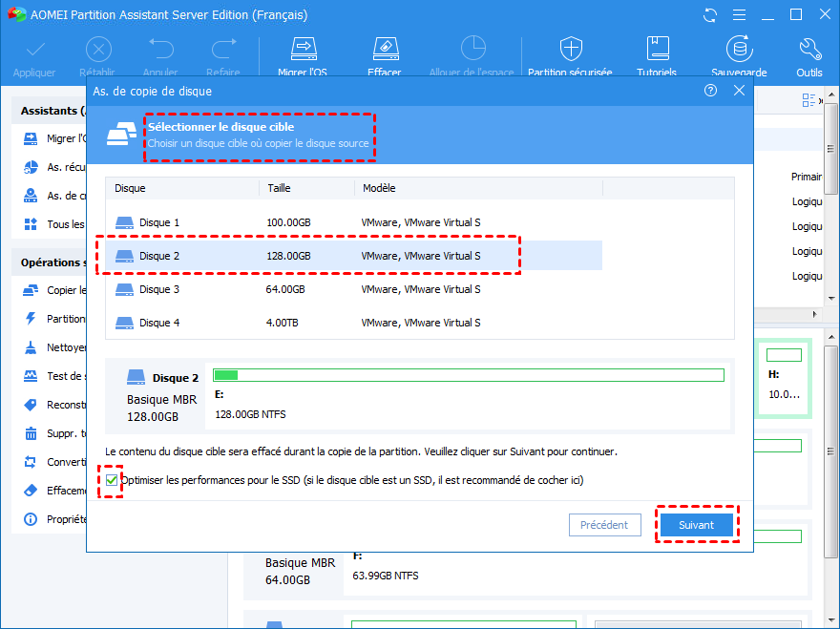
Task: Click right arrow of horizontal scrollbar
Action: tap(815, 314)
